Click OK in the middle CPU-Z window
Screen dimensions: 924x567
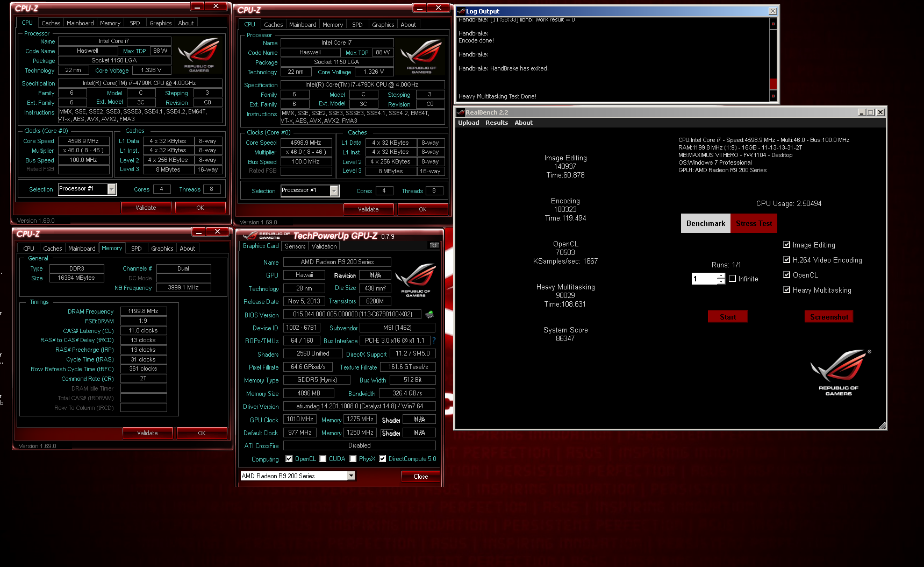tap(422, 209)
